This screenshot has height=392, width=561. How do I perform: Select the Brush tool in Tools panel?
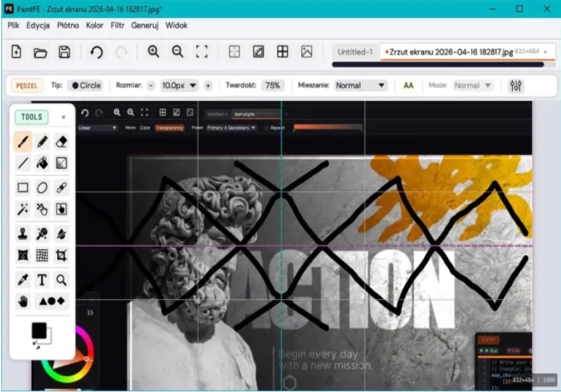pos(23,142)
